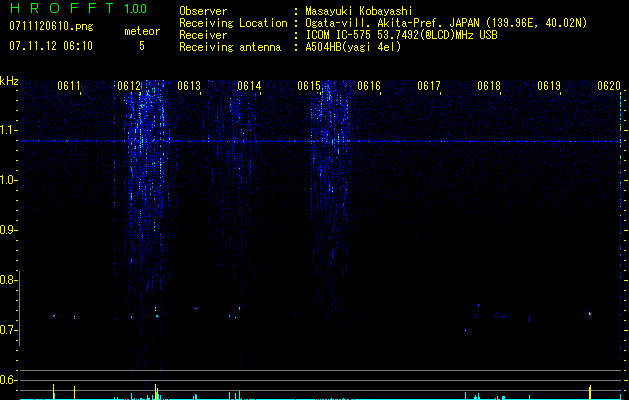Click the meteor count label

(142, 31)
